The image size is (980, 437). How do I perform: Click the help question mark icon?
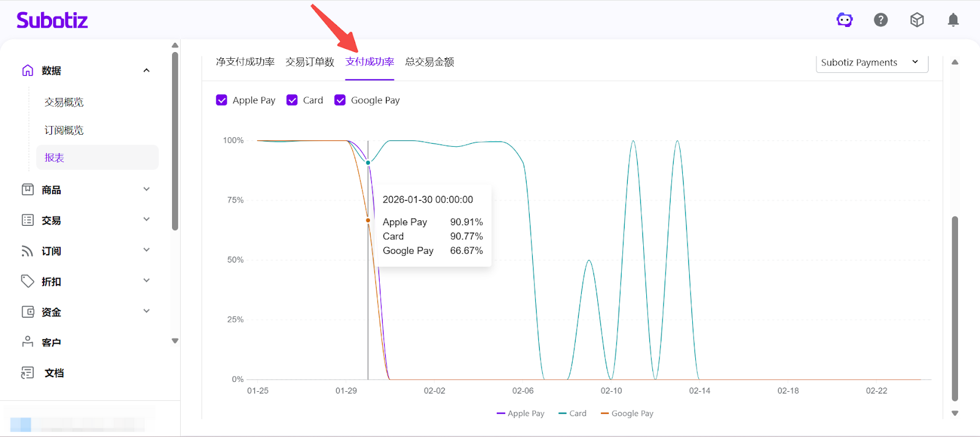881,20
